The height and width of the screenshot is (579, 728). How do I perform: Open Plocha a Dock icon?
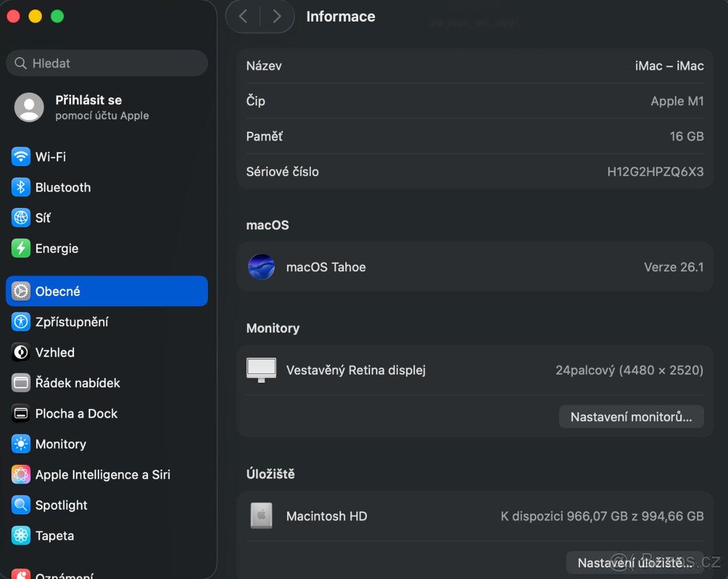(21, 413)
